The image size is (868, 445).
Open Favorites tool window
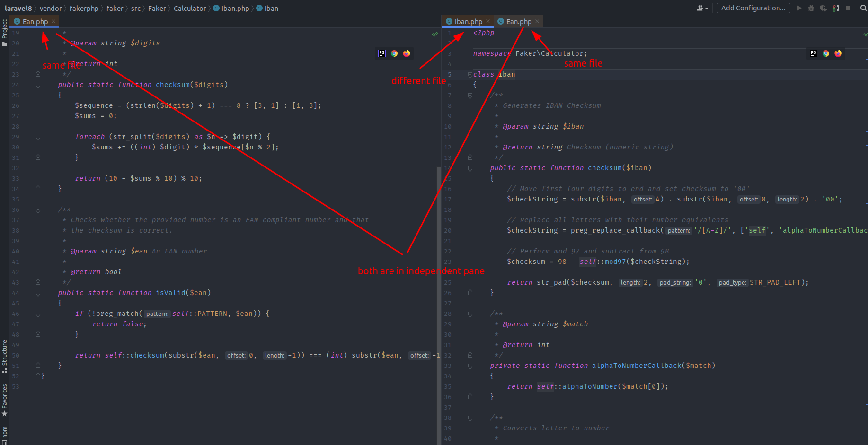coord(4,400)
